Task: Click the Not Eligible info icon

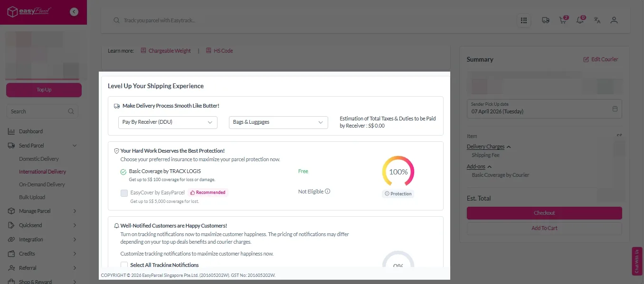Action: point(328,192)
